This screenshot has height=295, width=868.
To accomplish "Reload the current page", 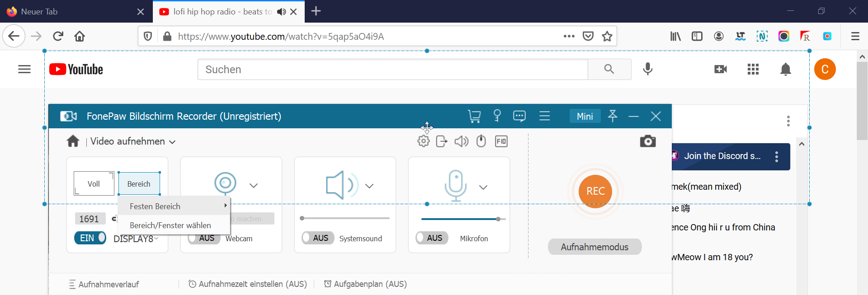I will click(x=58, y=36).
